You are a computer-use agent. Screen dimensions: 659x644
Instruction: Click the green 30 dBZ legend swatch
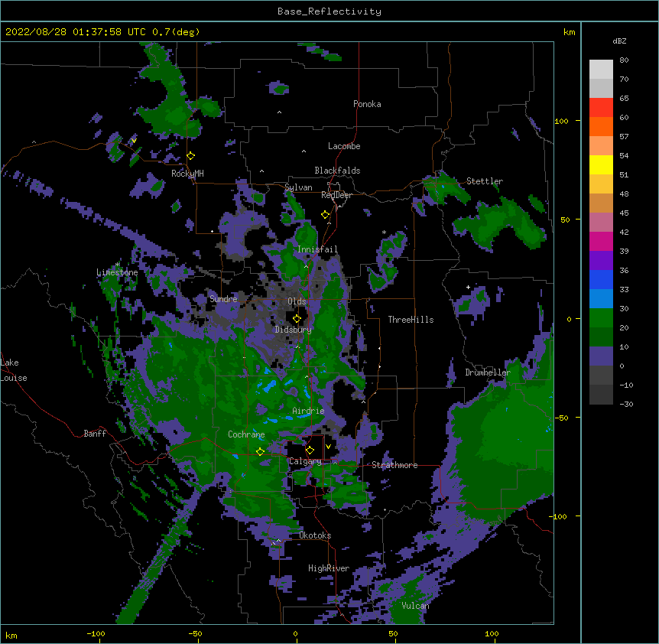click(x=601, y=318)
